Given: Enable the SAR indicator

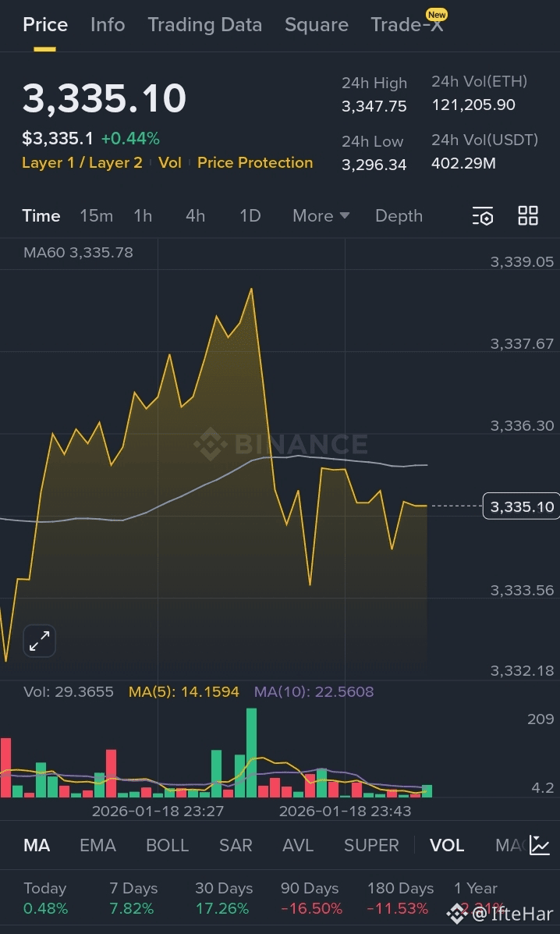Looking at the screenshot, I should [236, 845].
